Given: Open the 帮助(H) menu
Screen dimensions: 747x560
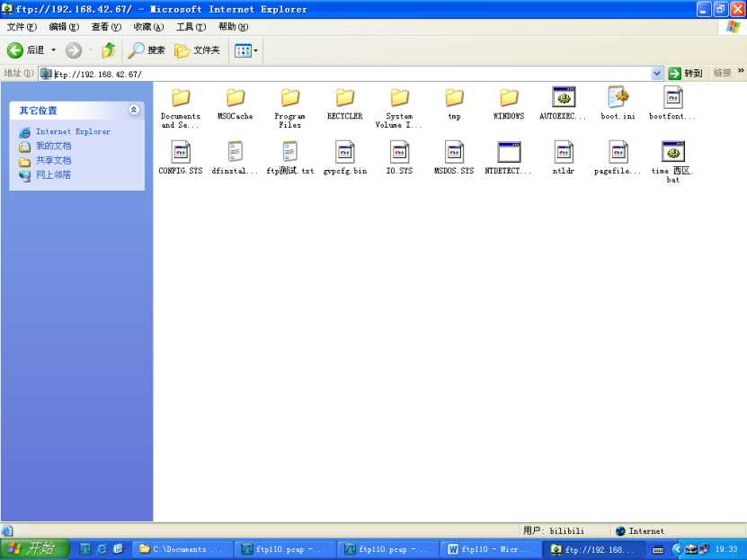Looking at the screenshot, I should click(234, 27).
